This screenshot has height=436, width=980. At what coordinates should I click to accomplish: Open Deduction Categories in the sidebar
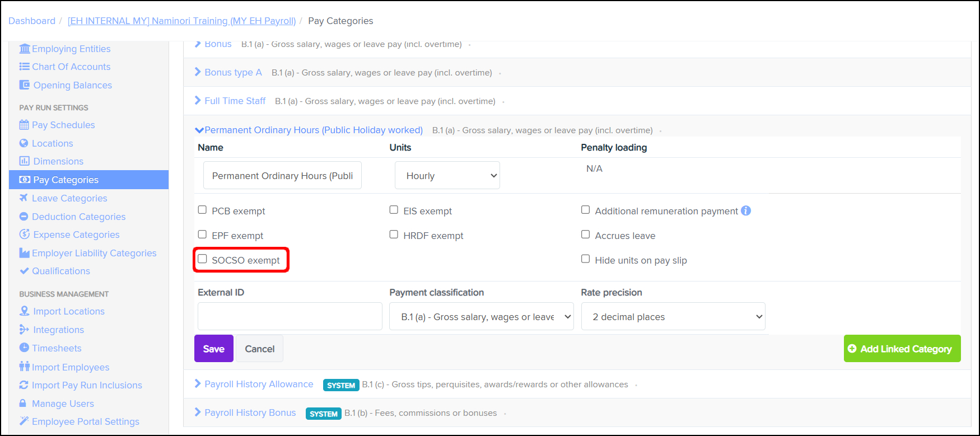click(x=78, y=217)
